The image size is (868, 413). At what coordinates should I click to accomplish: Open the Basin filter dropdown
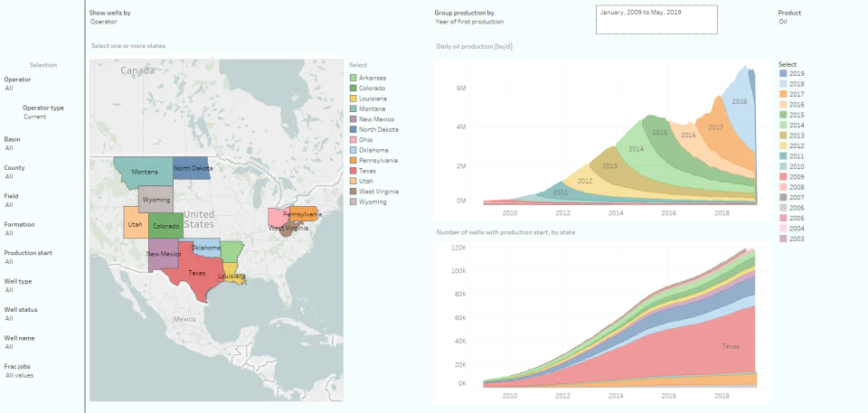tap(12, 144)
